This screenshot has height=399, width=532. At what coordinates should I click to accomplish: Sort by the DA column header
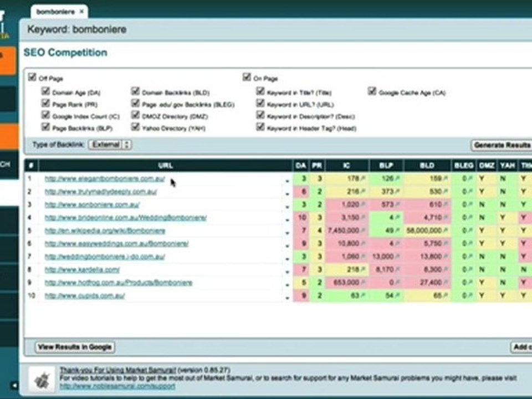(300, 166)
